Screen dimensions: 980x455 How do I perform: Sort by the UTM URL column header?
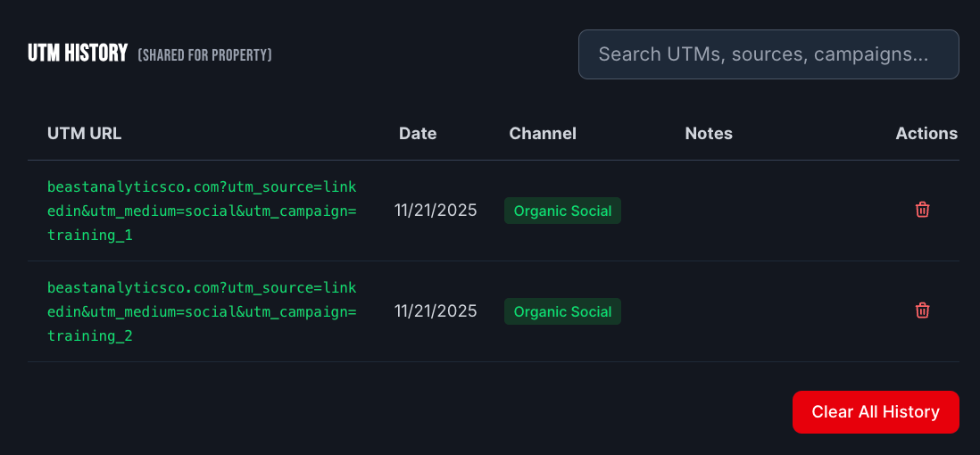coord(85,134)
